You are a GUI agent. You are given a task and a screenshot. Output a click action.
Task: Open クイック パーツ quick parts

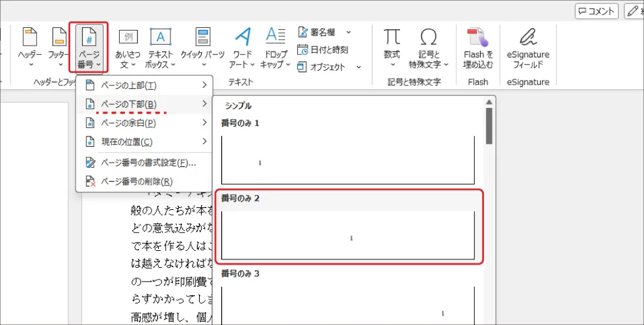point(203,47)
